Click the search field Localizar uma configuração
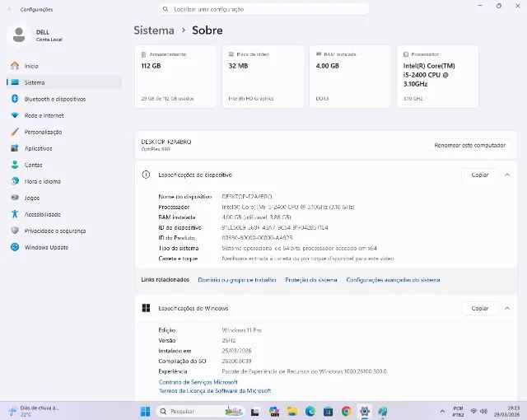527x420 pixels. (263, 9)
